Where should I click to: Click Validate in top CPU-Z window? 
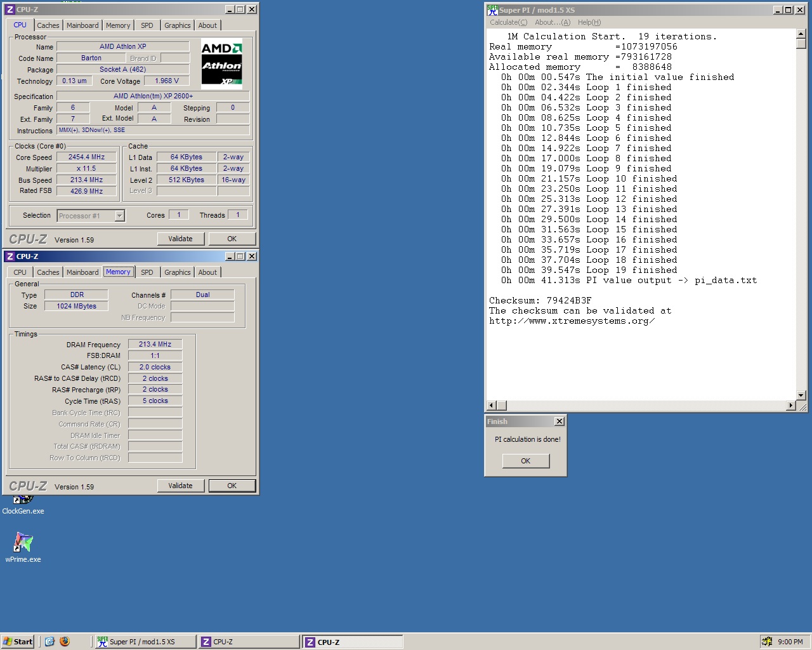(180, 239)
